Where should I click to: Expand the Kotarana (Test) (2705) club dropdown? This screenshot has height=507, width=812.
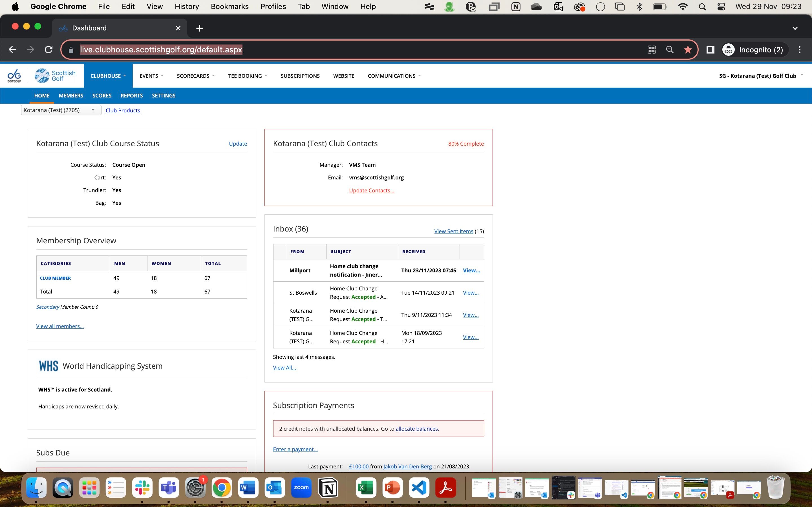61,110
